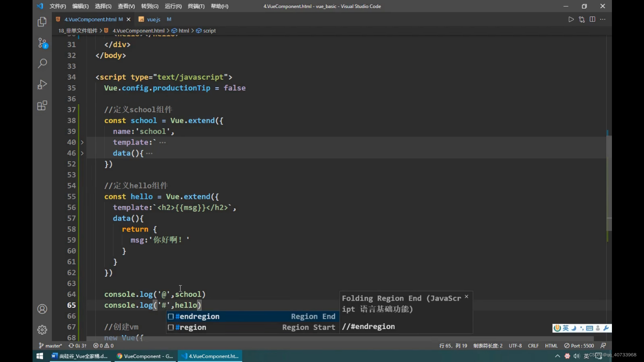The width and height of the screenshot is (644, 362).
Task: Show hidden tray icons chevron
Action: pyautogui.click(x=557, y=356)
